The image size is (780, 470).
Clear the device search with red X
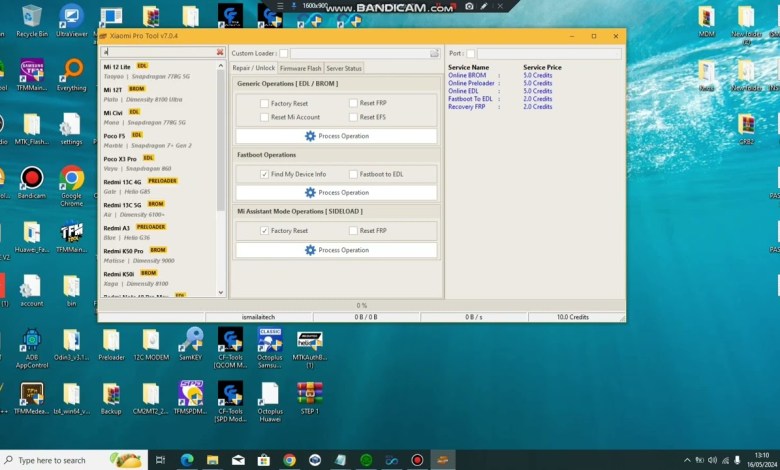coord(220,52)
